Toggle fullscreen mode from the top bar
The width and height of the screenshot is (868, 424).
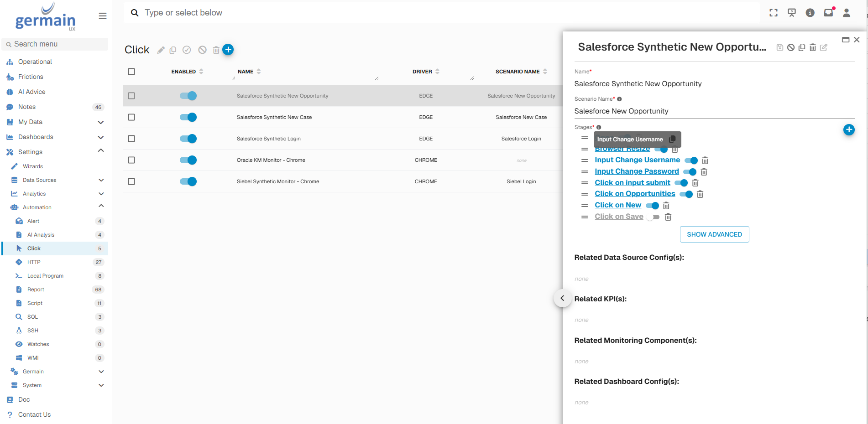[774, 13]
